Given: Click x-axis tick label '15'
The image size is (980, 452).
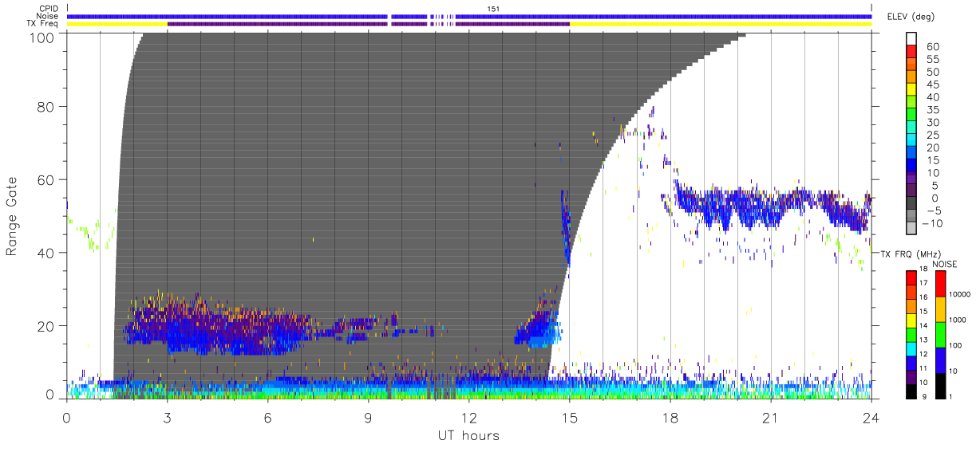Looking at the screenshot, I should tap(569, 418).
